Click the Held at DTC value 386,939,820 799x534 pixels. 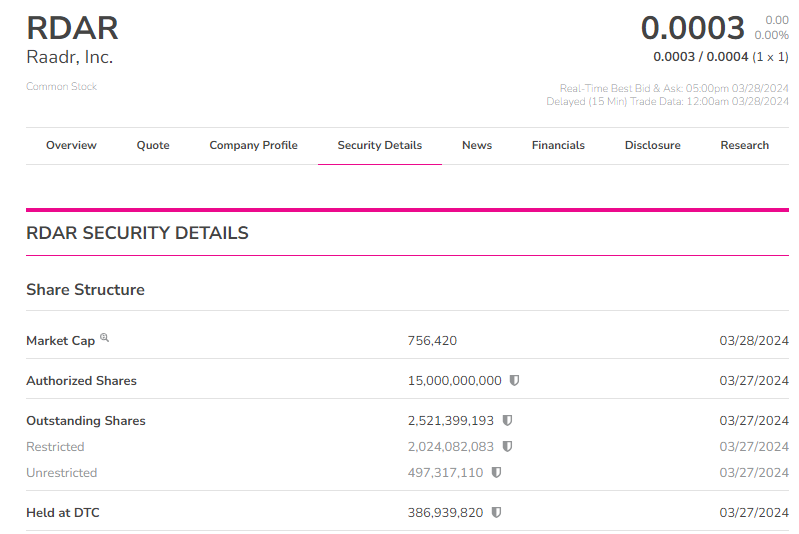click(x=445, y=512)
